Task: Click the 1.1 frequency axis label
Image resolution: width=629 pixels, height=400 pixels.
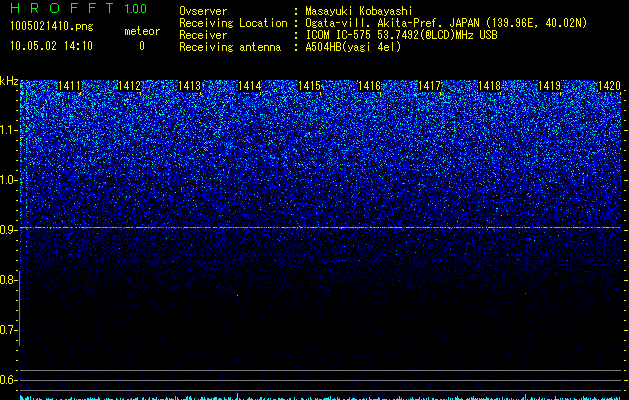Action: tap(8, 130)
